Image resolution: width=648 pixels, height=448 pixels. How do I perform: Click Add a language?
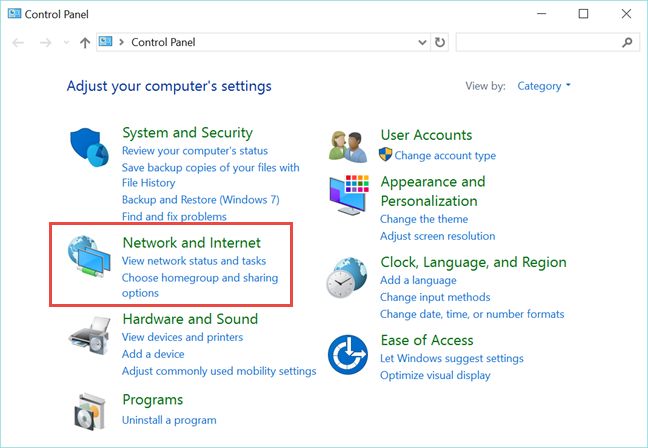[418, 280]
